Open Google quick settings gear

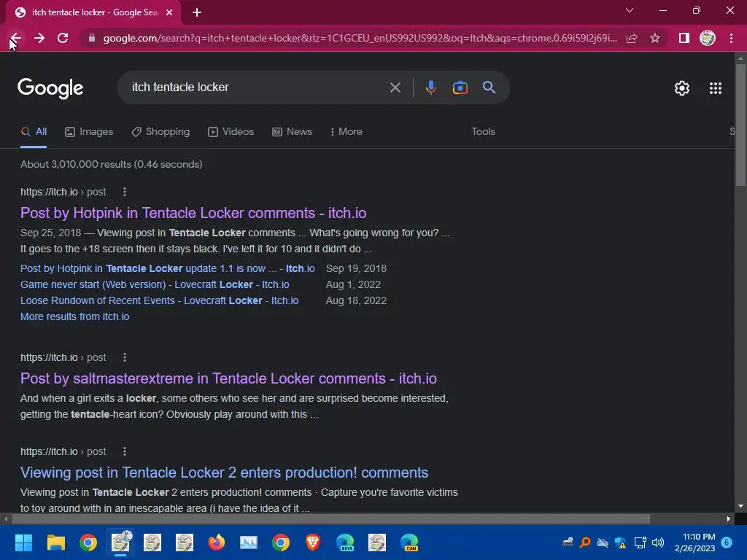[682, 88]
